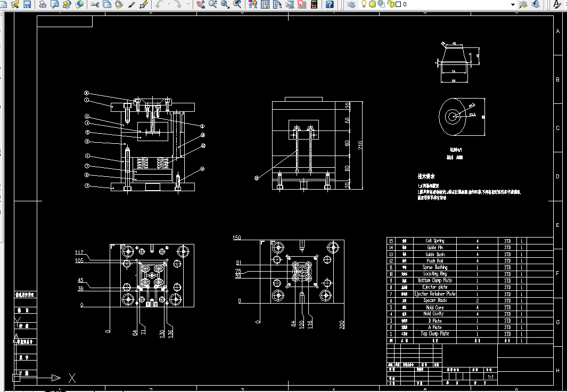Image resolution: width=567 pixels, height=392 pixels.
Task: Click the layer 0 color square
Action: pyautogui.click(x=398, y=4)
